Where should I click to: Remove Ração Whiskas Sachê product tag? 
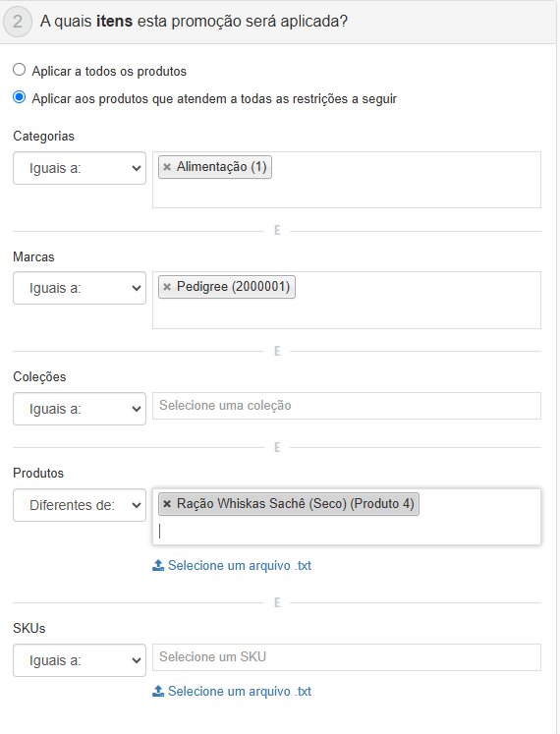(x=167, y=504)
